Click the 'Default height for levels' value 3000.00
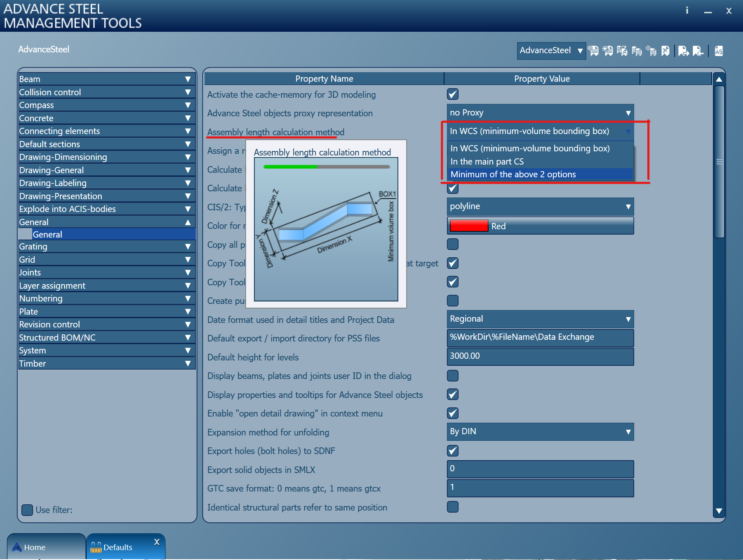This screenshot has height=560, width=743. coord(540,357)
